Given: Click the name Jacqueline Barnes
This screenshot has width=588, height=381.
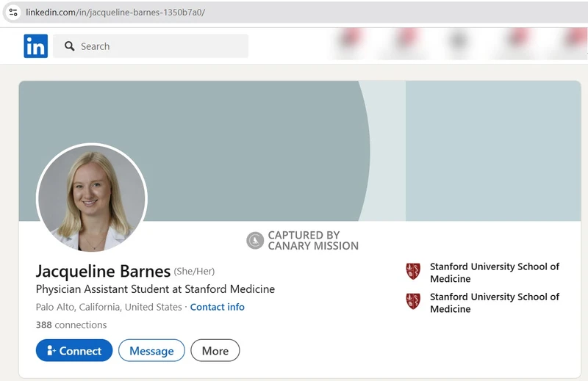Looking at the screenshot, I should point(103,271).
